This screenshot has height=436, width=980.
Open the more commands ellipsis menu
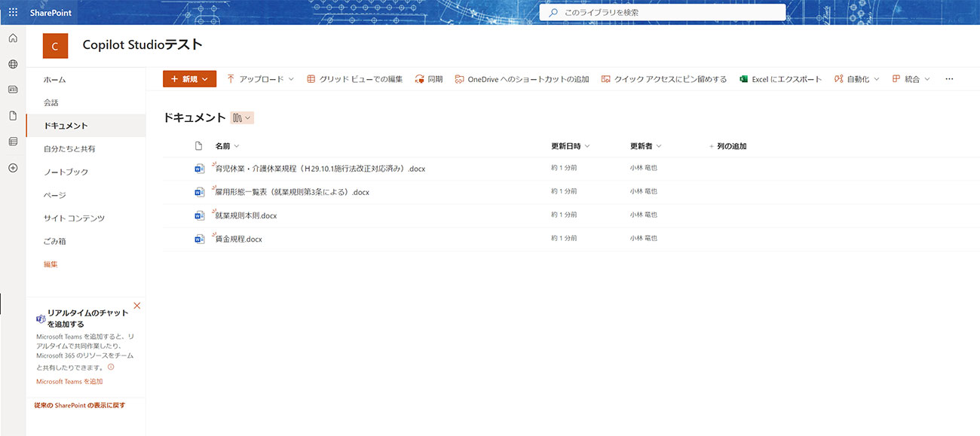pos(949,79)
